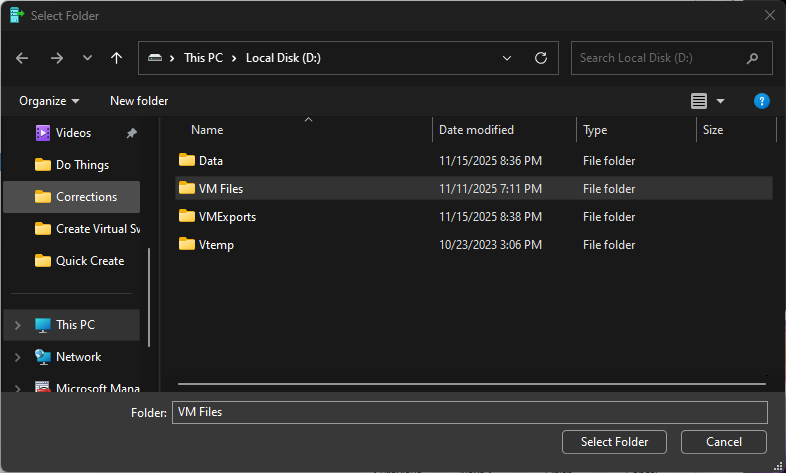Screen dimensions: 786x473
Task: Click New folder in the toolbar
Action: coord(139,101)
